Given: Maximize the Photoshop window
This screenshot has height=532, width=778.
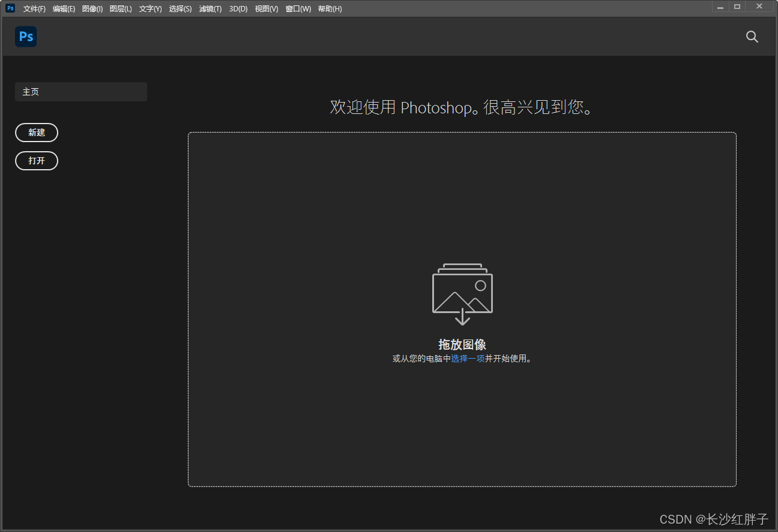Looking at the screenshot, I should click(x=737, y=7).
